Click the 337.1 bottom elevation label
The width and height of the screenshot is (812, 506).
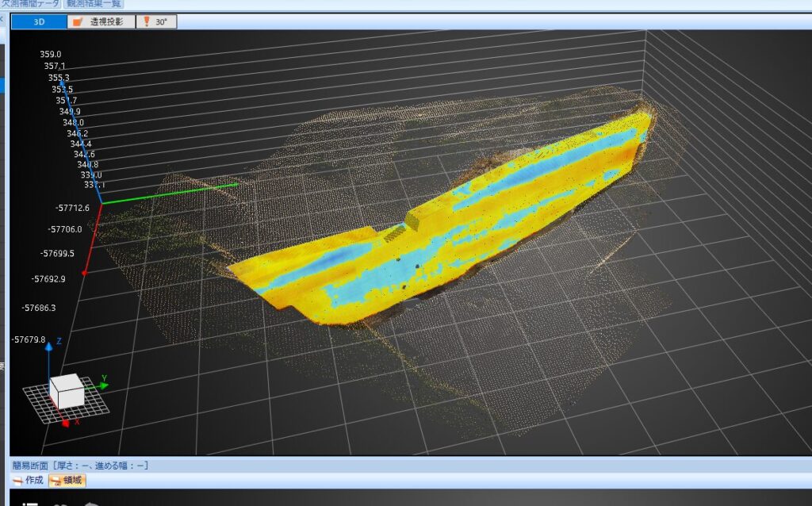point(94,185)
